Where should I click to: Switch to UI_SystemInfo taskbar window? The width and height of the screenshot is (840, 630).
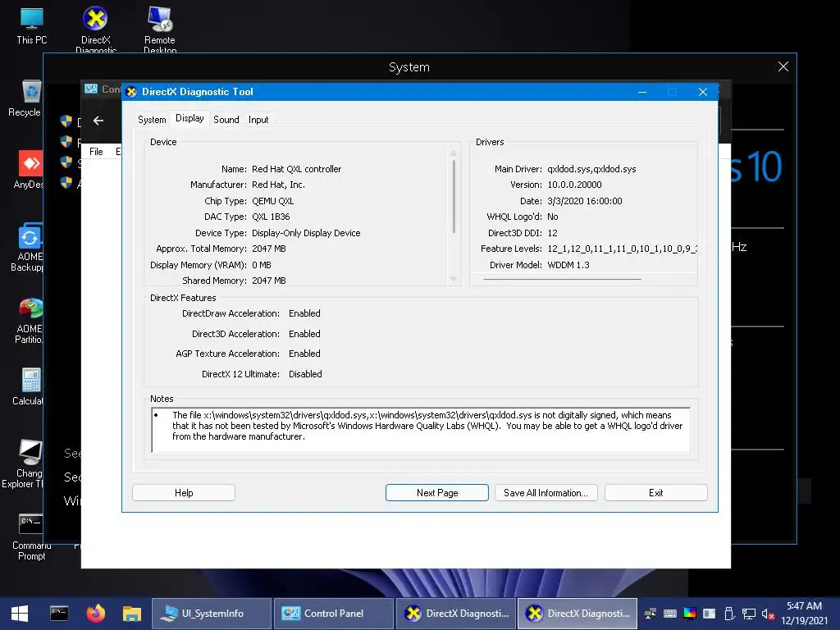tap(212, 614)
